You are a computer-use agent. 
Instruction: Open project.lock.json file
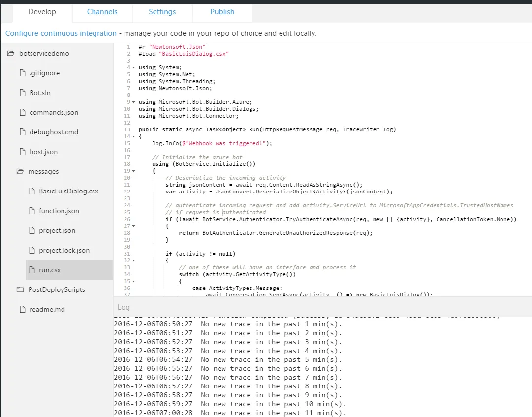[x=64, y=250]
